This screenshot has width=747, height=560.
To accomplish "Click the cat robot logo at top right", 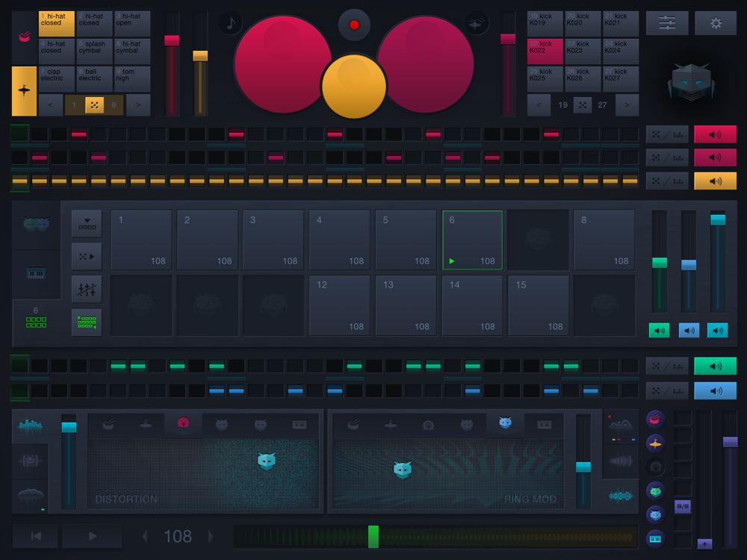I will point(691,82).
